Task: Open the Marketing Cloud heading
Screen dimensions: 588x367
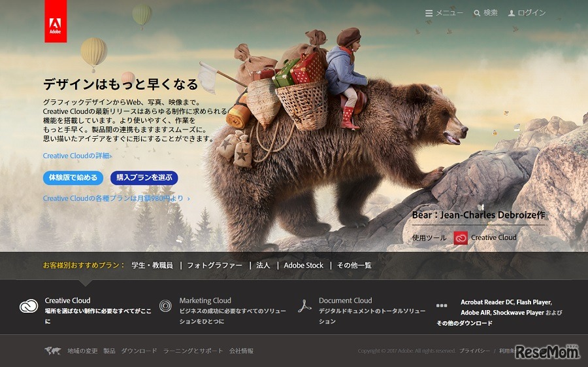Action: tap(205, 300)
